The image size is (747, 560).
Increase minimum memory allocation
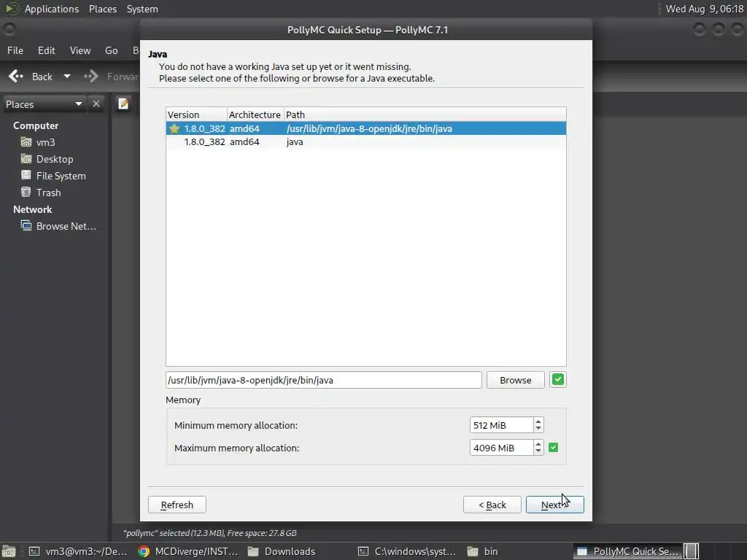(538, 421)
